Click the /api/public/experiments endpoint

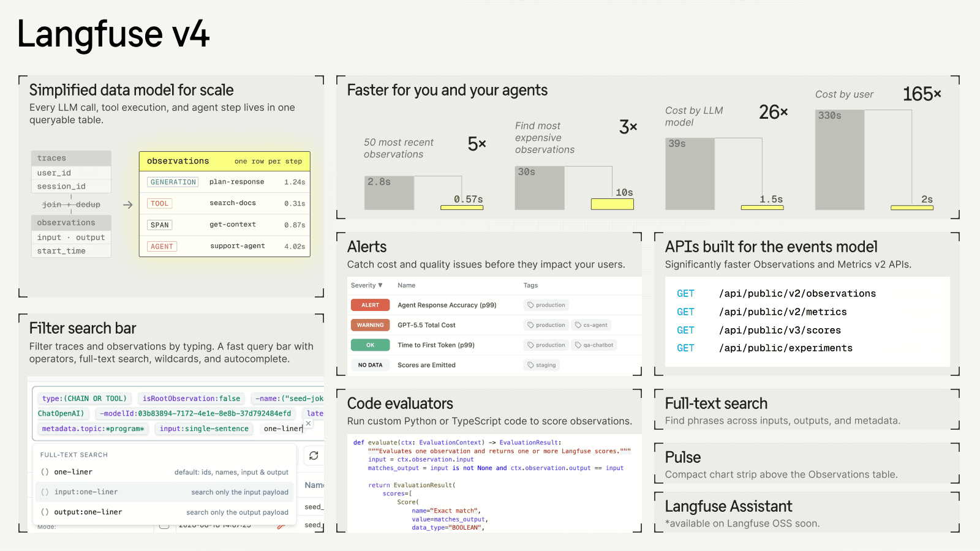[786, 348]
